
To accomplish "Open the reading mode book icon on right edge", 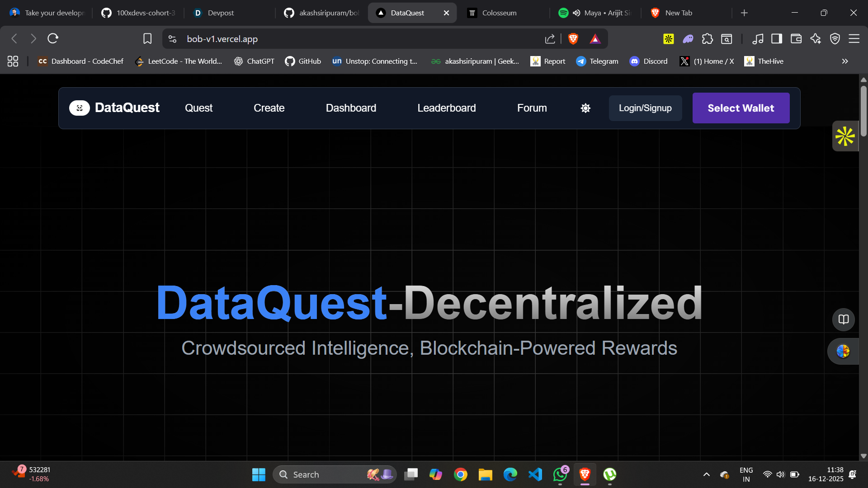I will pos(844,319).
